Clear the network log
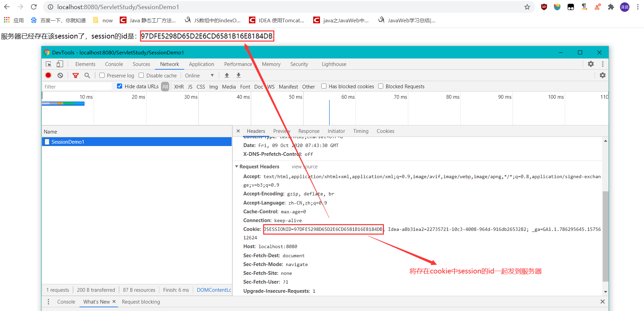Viewport: 644px width, 311px height. click(60, 75)
